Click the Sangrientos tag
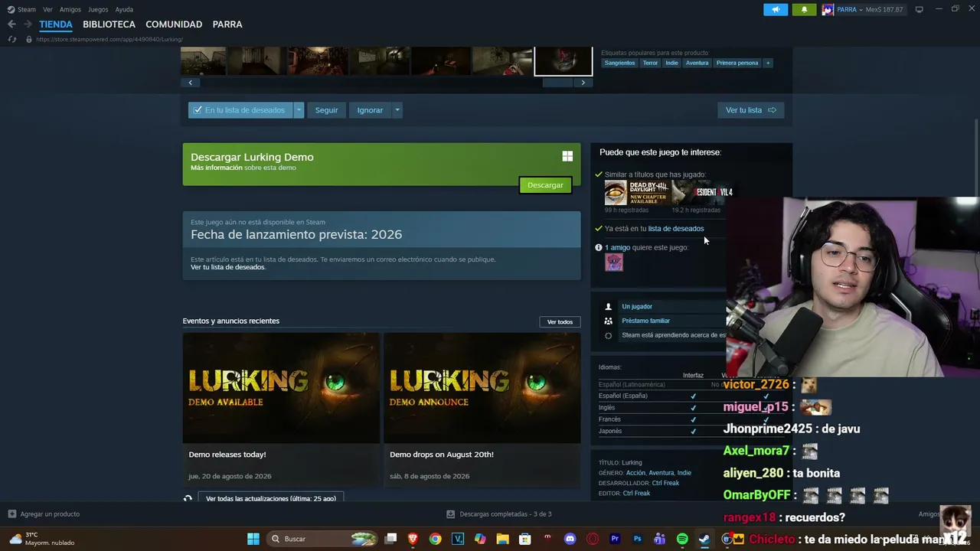Image resolution: width=980 pixels, height=551 pixels. click(619, 63)
